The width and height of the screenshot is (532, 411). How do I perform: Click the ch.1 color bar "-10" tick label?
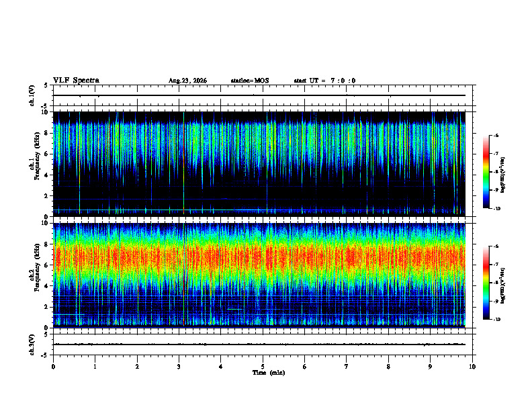[496, 209]
